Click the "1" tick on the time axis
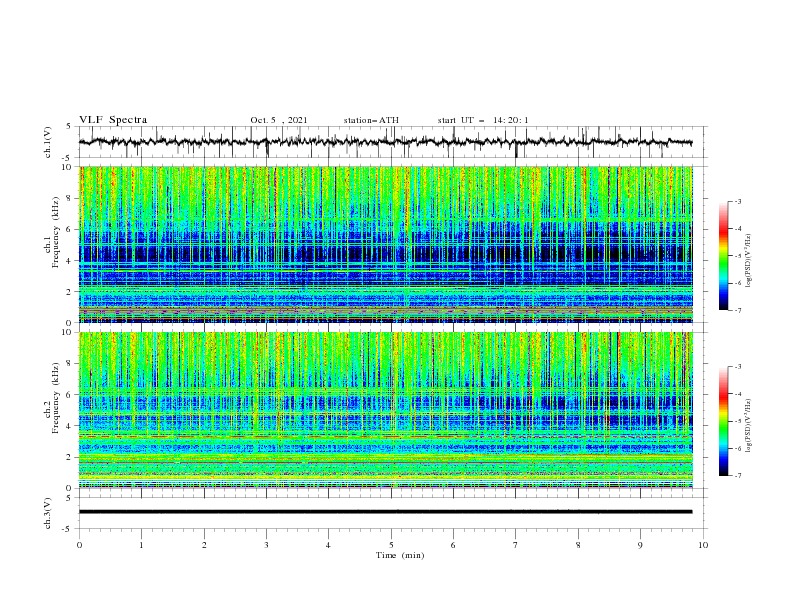This screenshot has height=612, width=792. (x=141, y=545)
